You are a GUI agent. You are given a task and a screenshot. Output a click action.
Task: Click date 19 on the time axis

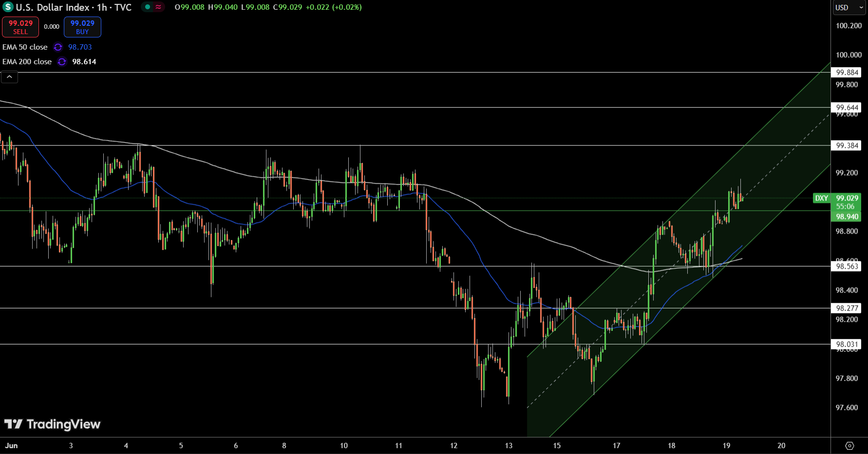click(x=726, y=446)
